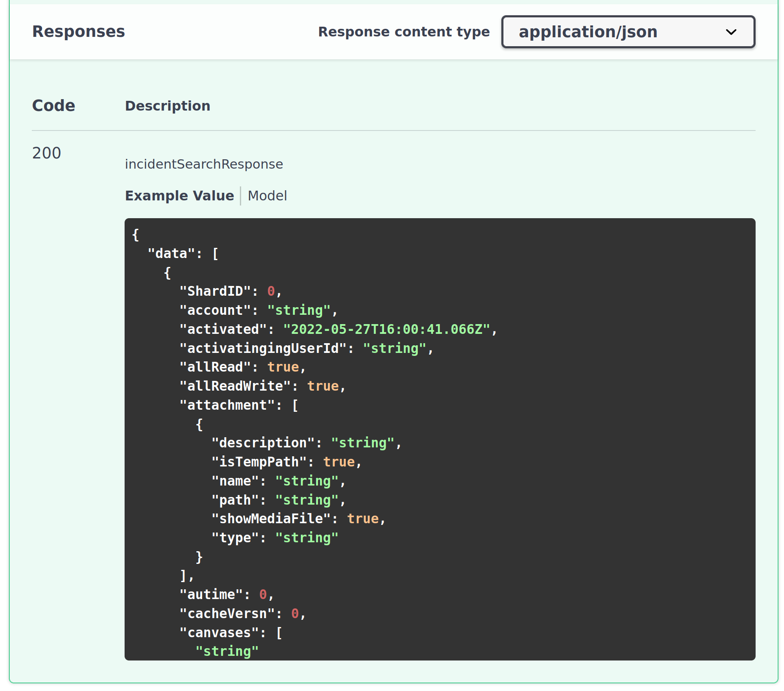The width and height of the screenshot is (784, 691).
Task: Click the cacheVersn zero value
Action: pyautogui.click(x=295, y=613)
